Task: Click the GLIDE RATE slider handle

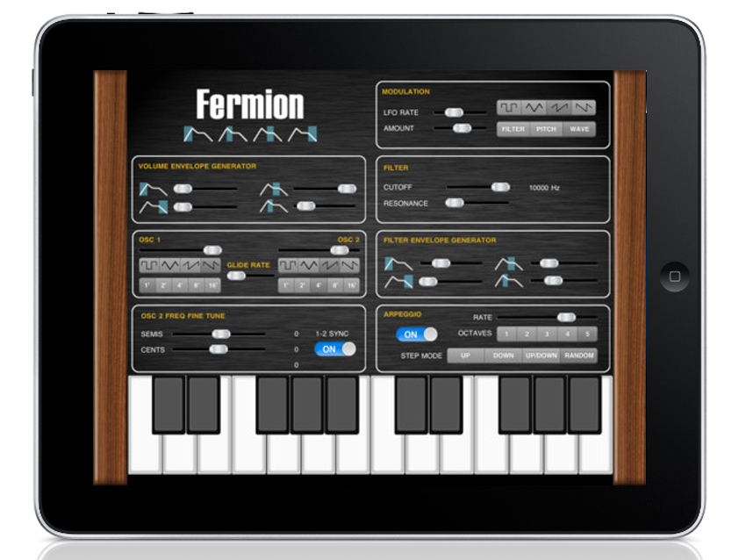Action: click(x=236, y=276)
